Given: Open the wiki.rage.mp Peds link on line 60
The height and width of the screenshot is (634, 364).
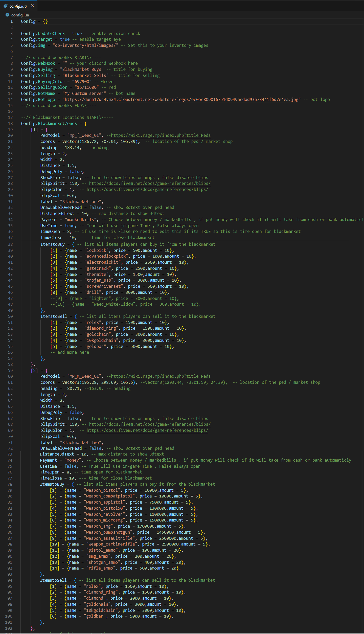Looking at the screenshot, I should (x=161, y=376).
